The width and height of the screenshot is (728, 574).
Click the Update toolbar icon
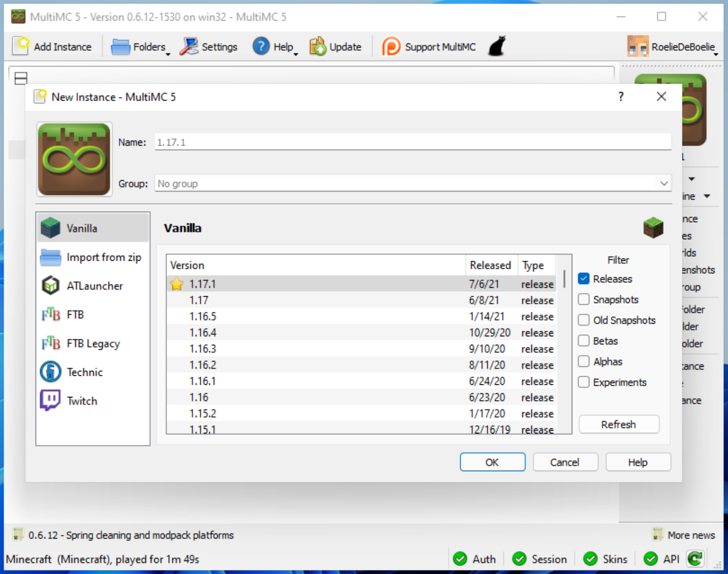click(318, 47)
